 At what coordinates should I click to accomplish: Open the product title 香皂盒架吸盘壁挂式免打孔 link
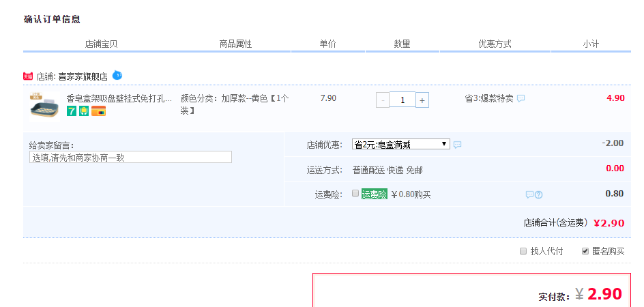[119, 99]
